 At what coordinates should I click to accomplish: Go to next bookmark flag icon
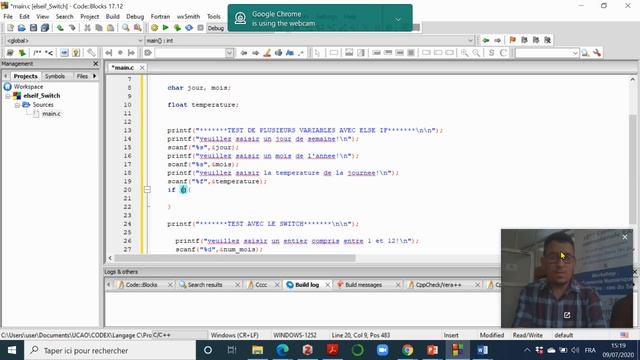(x=536, y=40)
